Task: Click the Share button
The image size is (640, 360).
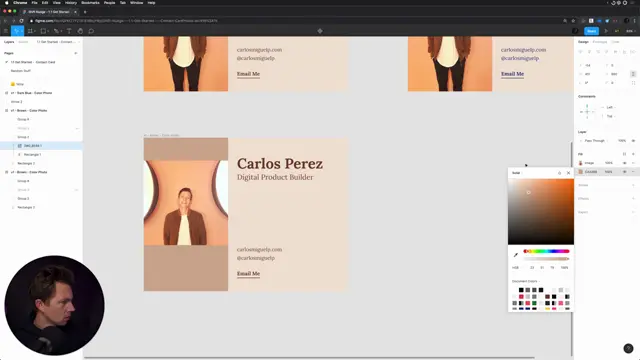Action: (x=591, y=31)
